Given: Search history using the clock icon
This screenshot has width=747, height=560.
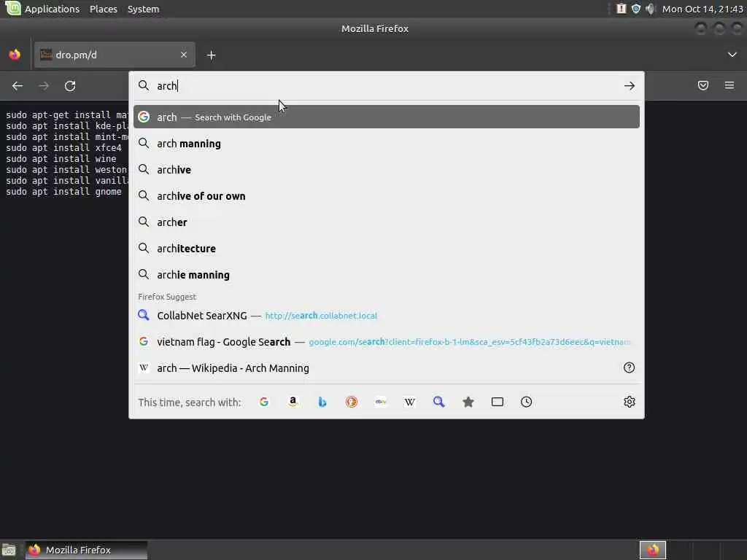Looking at the screenshot, I should pyautogui.click(x=527, y=402).
